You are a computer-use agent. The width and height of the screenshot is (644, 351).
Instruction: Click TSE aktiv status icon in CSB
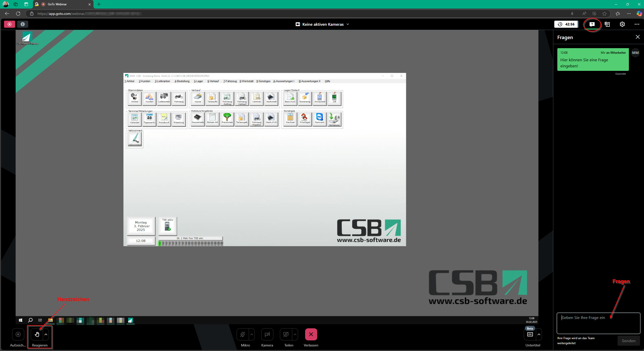pyautogui.click(x=168, y=226)
